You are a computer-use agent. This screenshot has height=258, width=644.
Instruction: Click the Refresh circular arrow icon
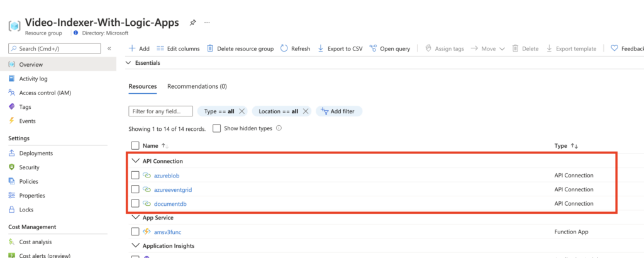point(284,48)
